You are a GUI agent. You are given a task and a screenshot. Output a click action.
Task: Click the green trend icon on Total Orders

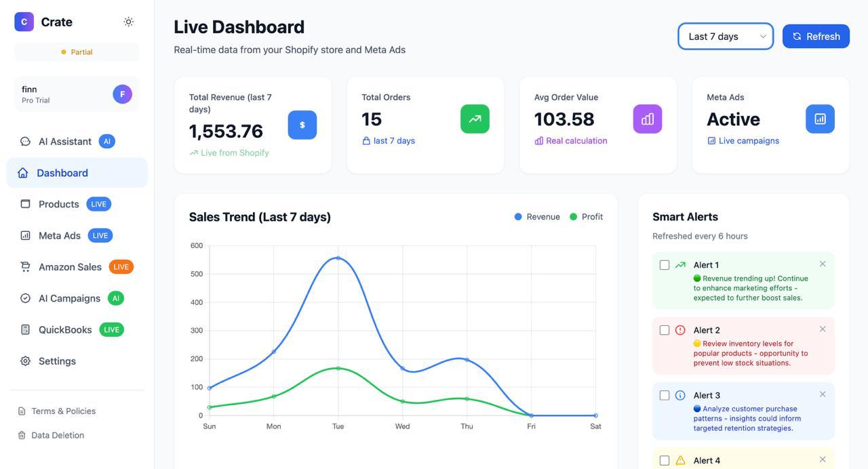pyautogui.click(x=475, y=118)
